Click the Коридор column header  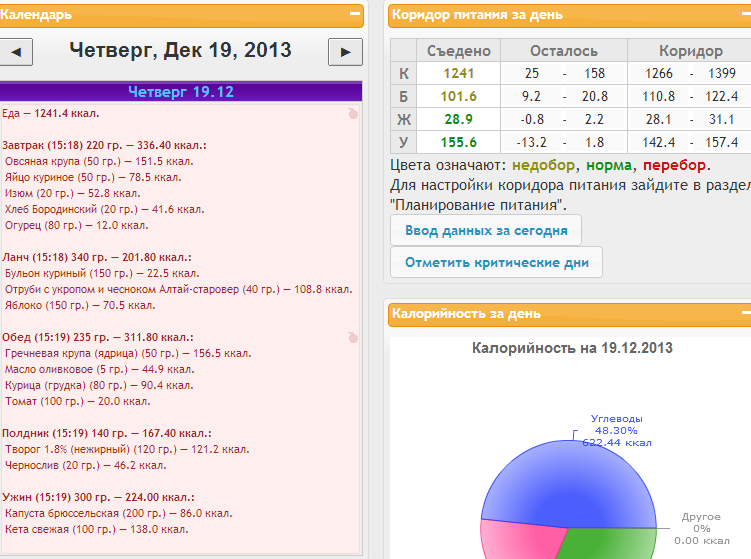691,51
